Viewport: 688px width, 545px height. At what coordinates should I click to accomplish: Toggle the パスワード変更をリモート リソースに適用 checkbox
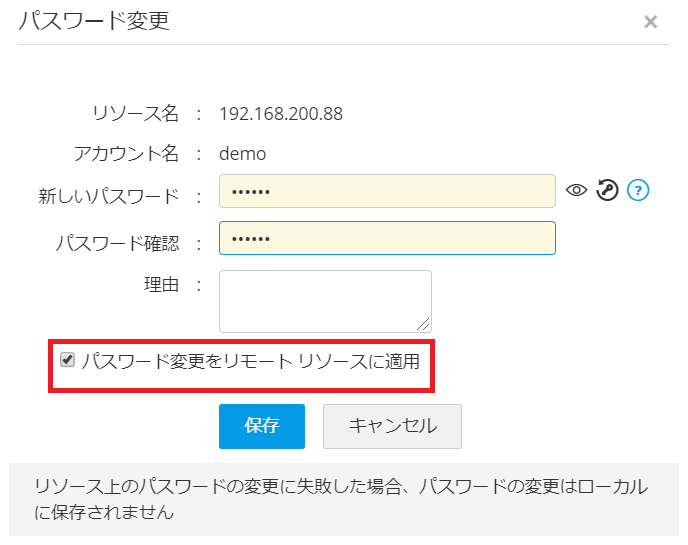click(68, 360)
